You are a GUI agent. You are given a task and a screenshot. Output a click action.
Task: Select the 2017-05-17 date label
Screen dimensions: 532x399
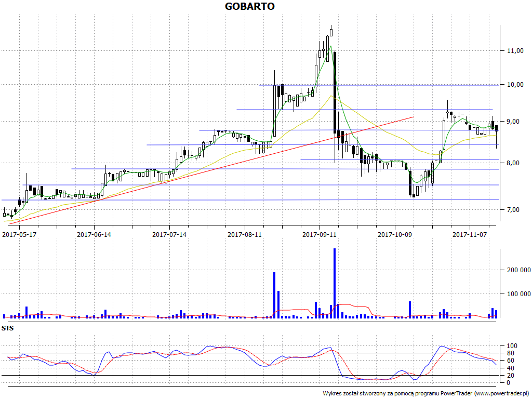[x=19, y=234]
